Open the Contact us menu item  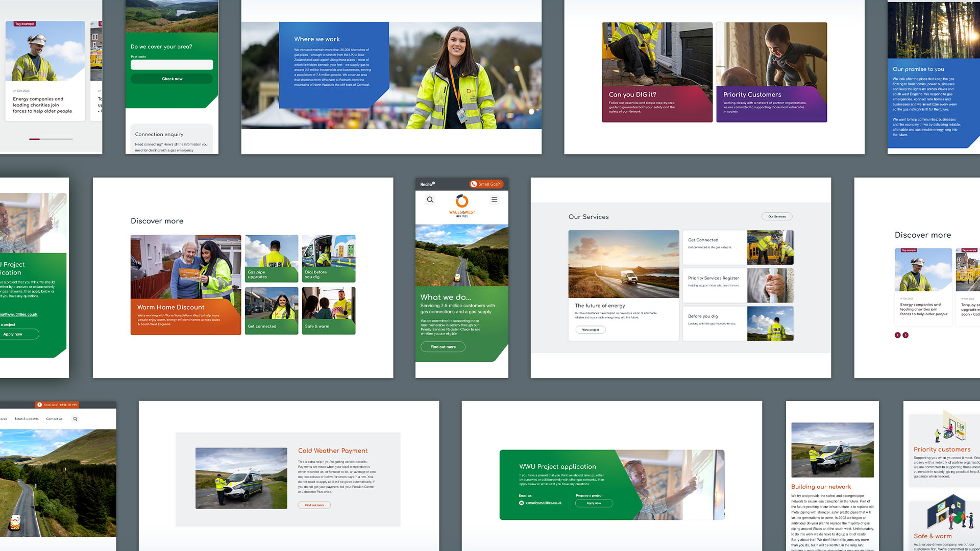coord(54,419)
